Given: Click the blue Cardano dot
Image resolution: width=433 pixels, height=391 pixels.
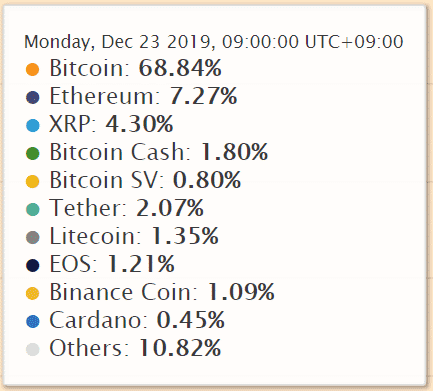Looking at the screenshot, I should tap(33, 321).
